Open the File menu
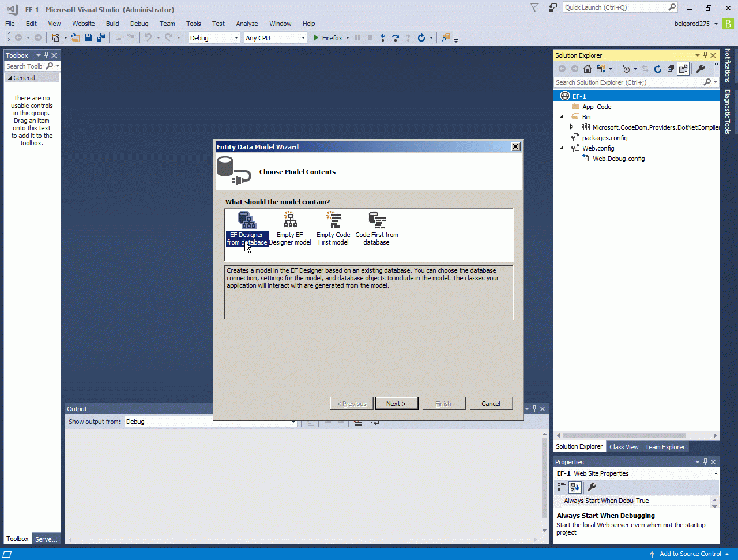The width and height of the screenshot is (738, 560). click(x=10, y=24)
